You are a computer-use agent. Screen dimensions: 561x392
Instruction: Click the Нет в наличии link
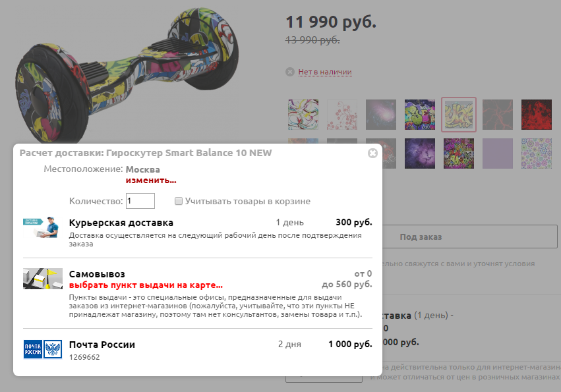tap(325, 72)
